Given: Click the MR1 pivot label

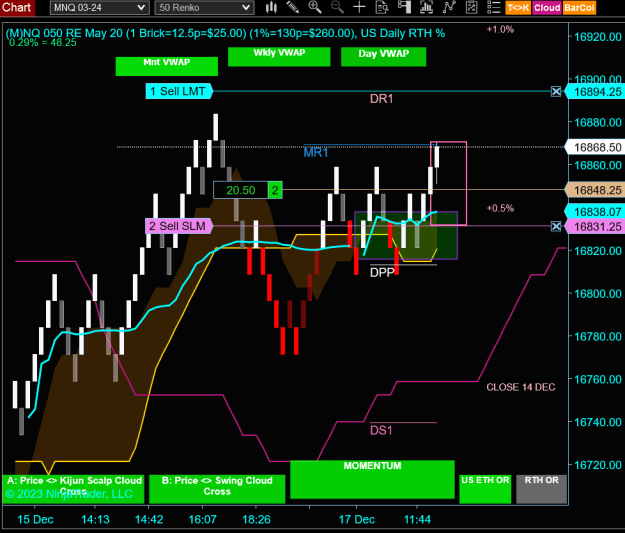Looking at the screenshot, I should [x=316, y=152].
